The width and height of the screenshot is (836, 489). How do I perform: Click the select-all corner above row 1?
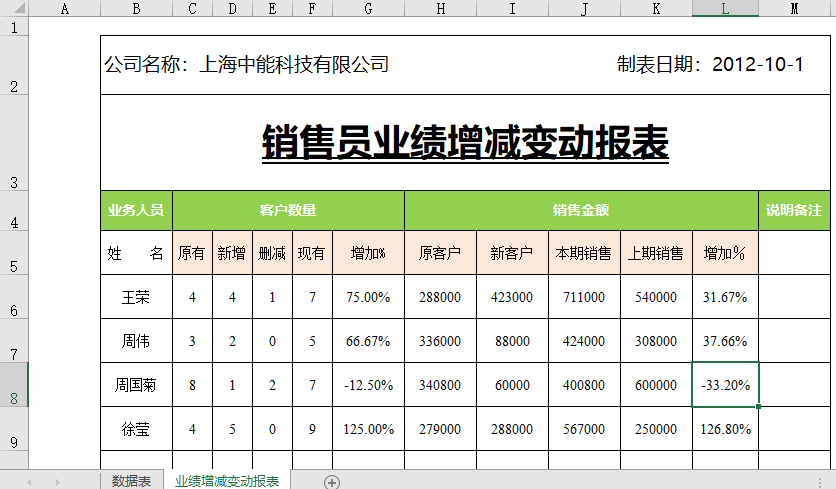tap(14, 9)
